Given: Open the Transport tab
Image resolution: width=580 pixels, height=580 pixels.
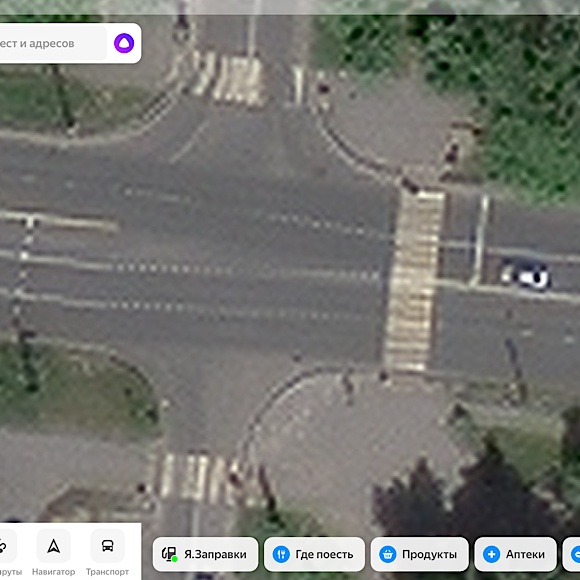Looking at the screenshot, I should point(107,552).
